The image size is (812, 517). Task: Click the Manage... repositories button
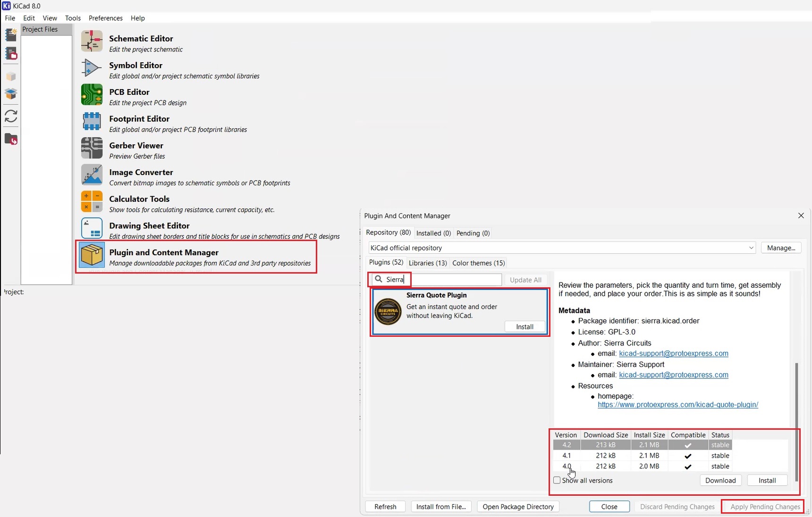point(781,248)
